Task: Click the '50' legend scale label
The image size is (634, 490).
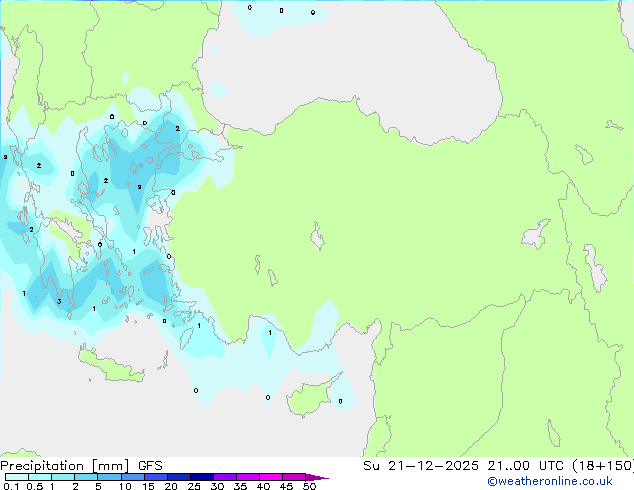Action: tap(309, 486)
